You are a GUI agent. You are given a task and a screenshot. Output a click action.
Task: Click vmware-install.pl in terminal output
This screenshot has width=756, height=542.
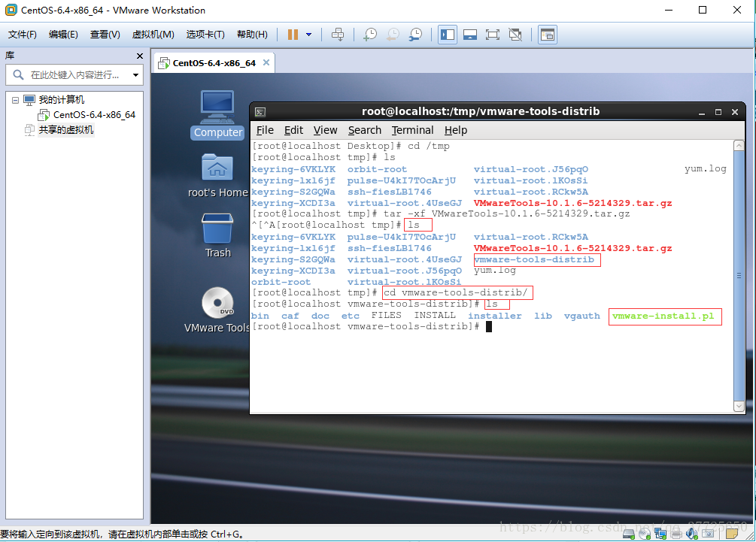coord(663,316)
